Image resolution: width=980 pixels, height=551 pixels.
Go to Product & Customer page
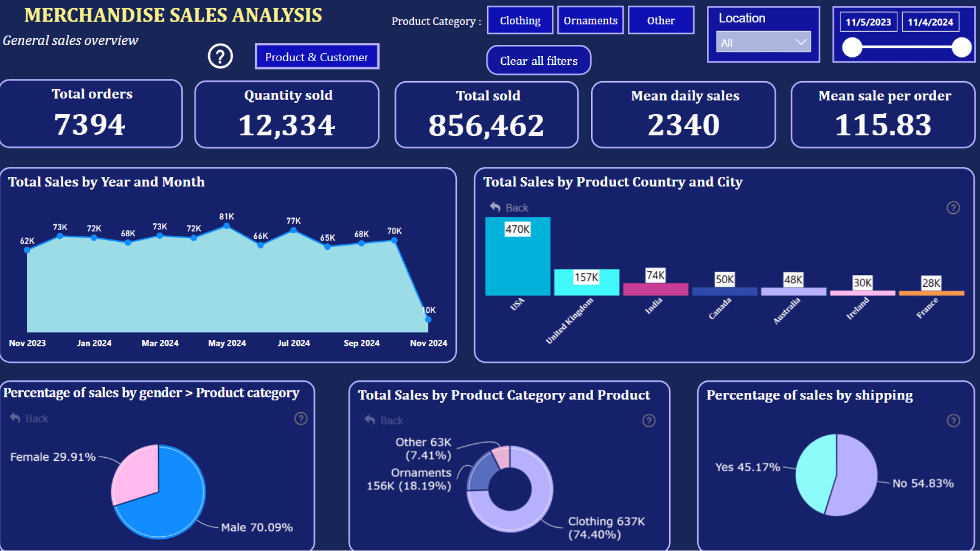tap(317, 57)
